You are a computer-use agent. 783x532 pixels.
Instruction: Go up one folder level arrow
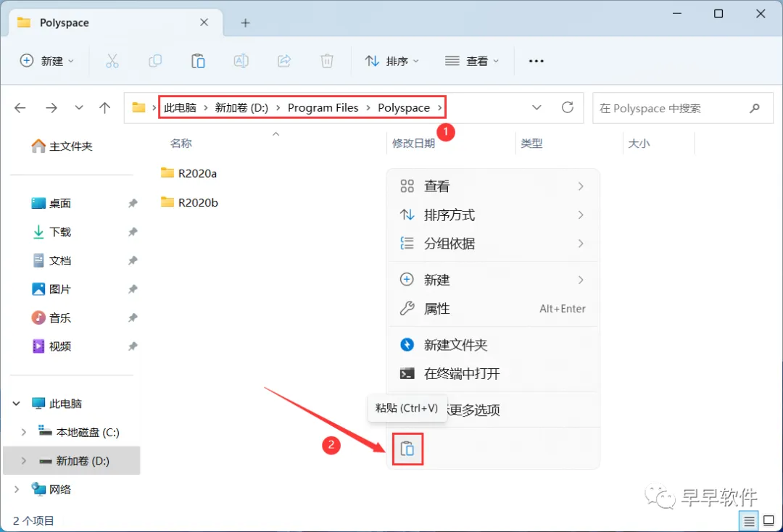[x=105, y=108]
